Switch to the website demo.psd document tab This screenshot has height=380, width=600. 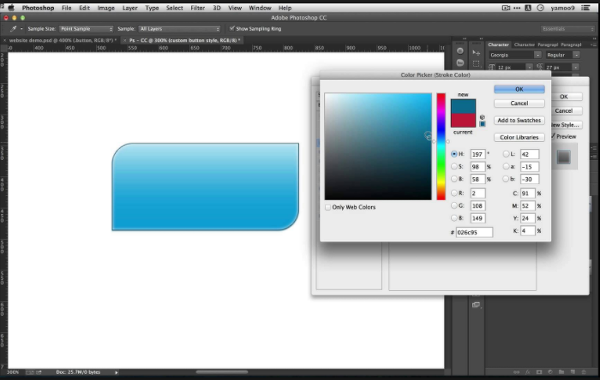(x=62, y=40)
